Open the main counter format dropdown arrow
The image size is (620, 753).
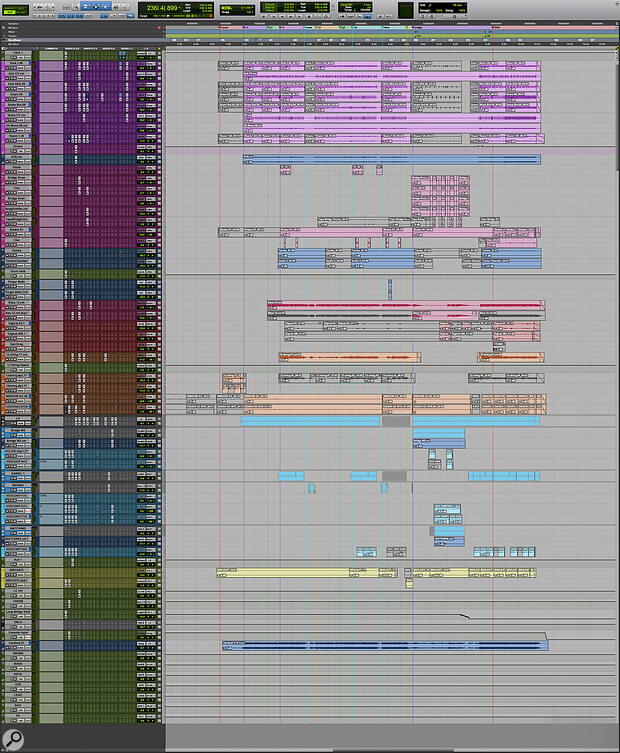click(x=179, y=8)
